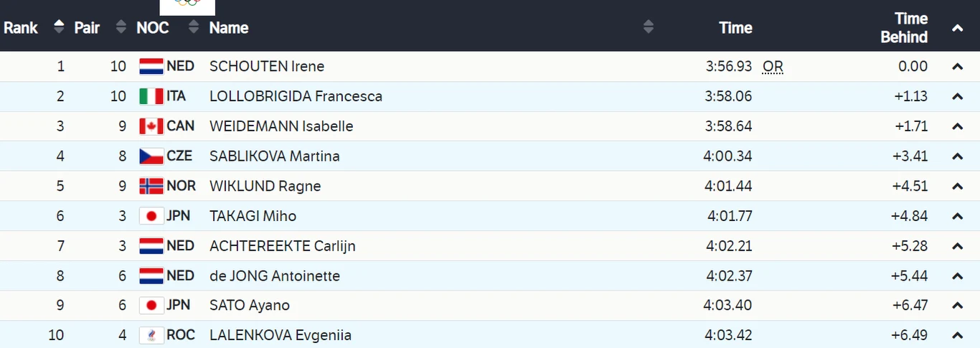The image size is (980, 348).
Task: Click the Italy flag for LOLLOBRIGIDA
Action: pyautogui.click(x=151, y=97)
